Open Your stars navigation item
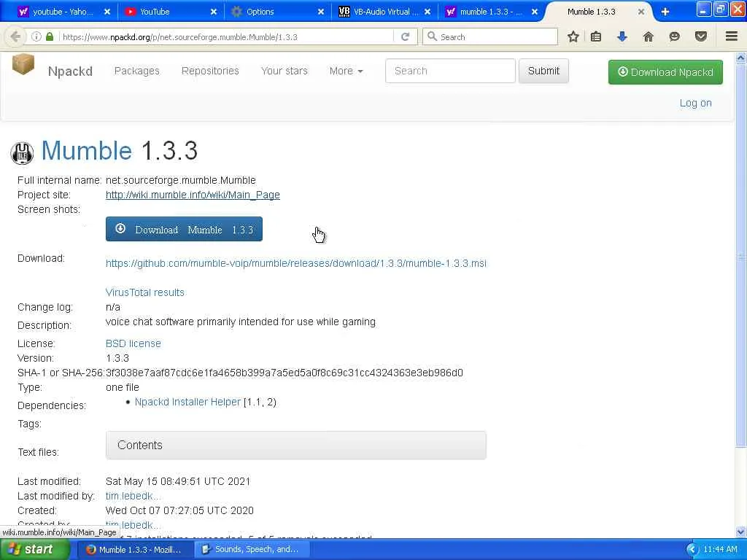This screenshot has height=560, width=747. click(x=285, y=71)
